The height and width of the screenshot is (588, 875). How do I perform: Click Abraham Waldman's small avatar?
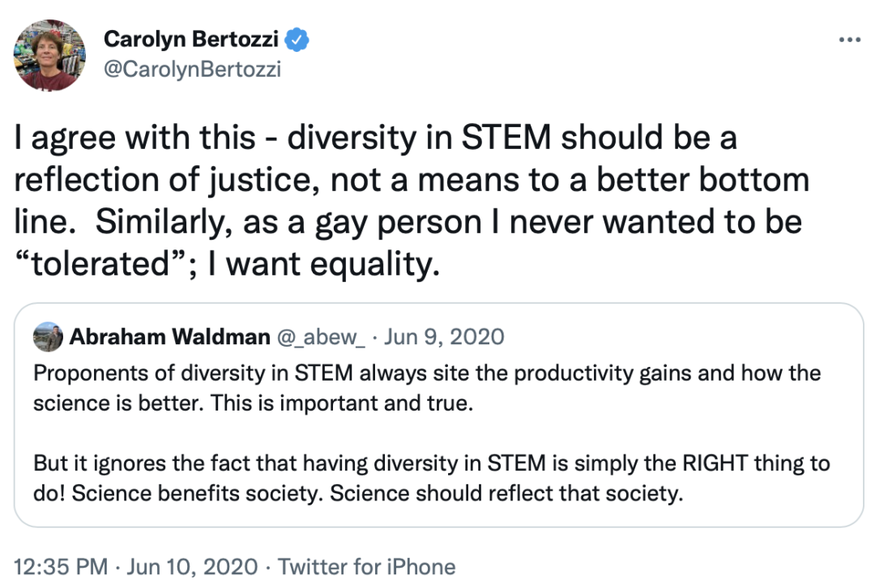[48, 337]
